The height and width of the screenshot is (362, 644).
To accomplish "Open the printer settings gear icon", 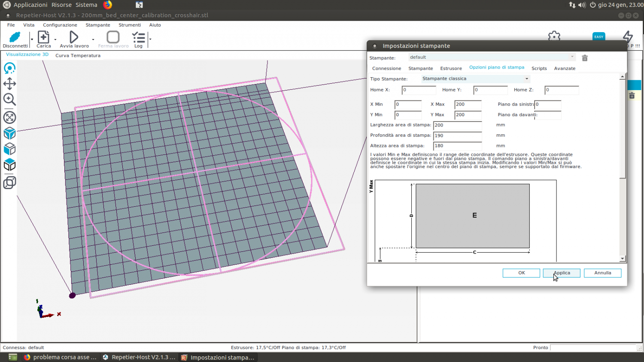I will 554,36.
